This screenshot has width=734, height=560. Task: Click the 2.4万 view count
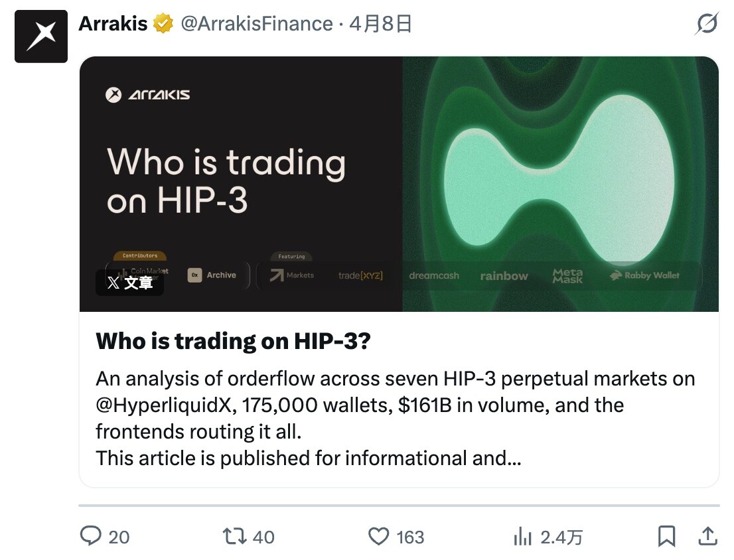[561, 537]
